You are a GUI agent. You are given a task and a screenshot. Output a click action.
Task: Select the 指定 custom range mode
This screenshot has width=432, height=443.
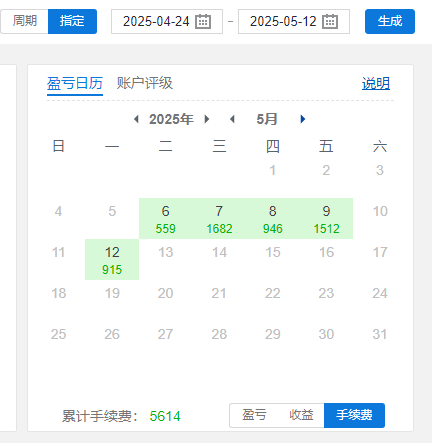(72, 21)
